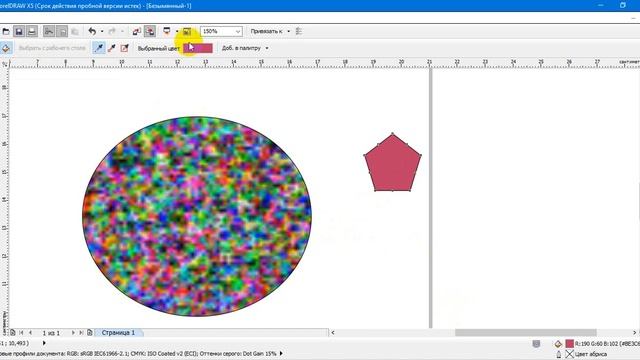Click the no-outline X swatch in status bar
640x360 pixels.
coord(569,354)
